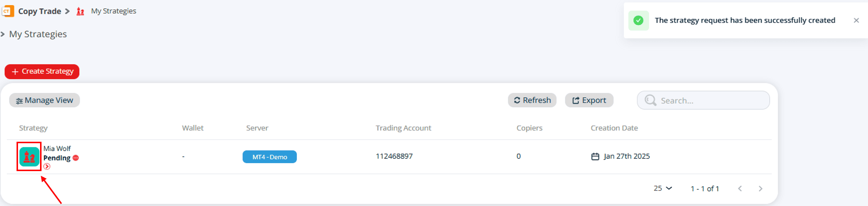This screenshot has width=868, height=206.
Task: Go to the next page arrow
Action: point(760,188)
